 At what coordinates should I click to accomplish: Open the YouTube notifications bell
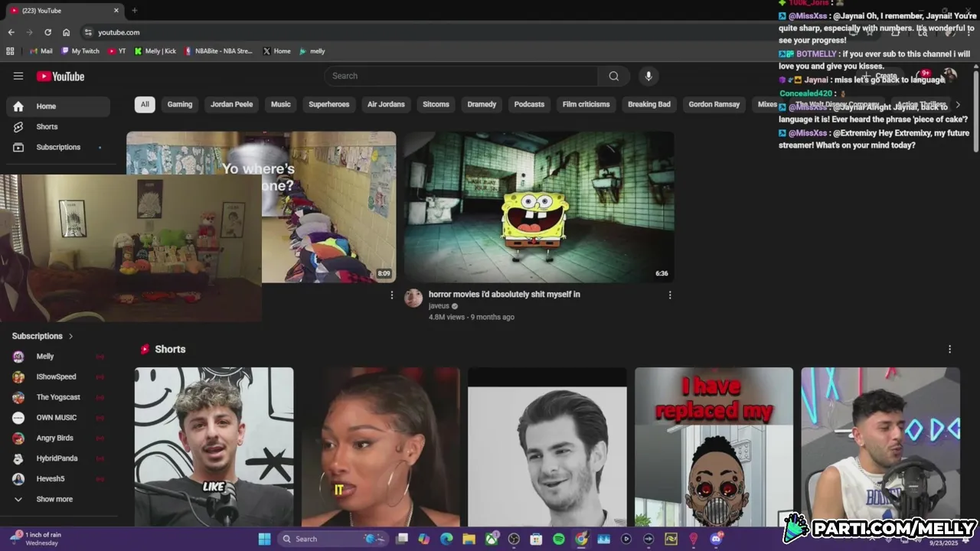(924, 75)
